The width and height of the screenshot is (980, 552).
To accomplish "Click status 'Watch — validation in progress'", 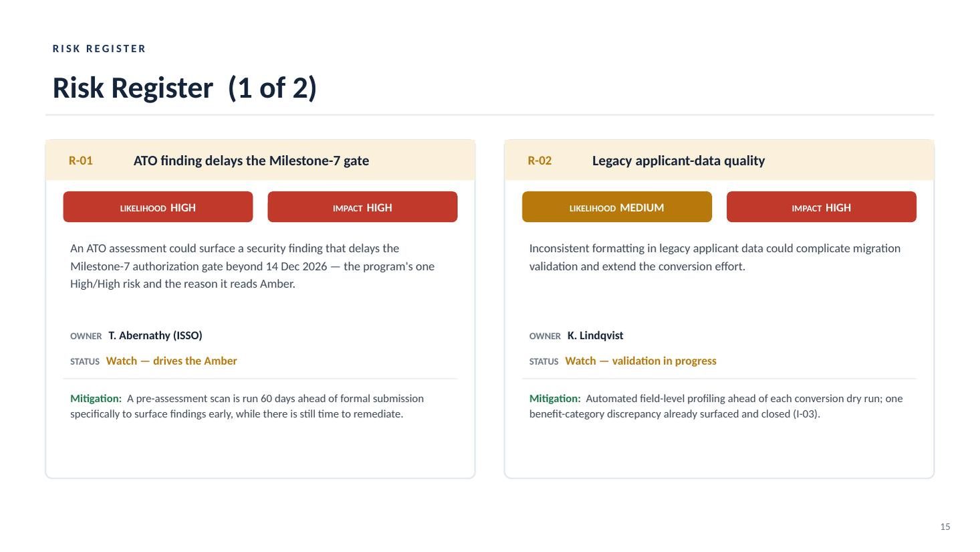I will [x=640, y=361].
